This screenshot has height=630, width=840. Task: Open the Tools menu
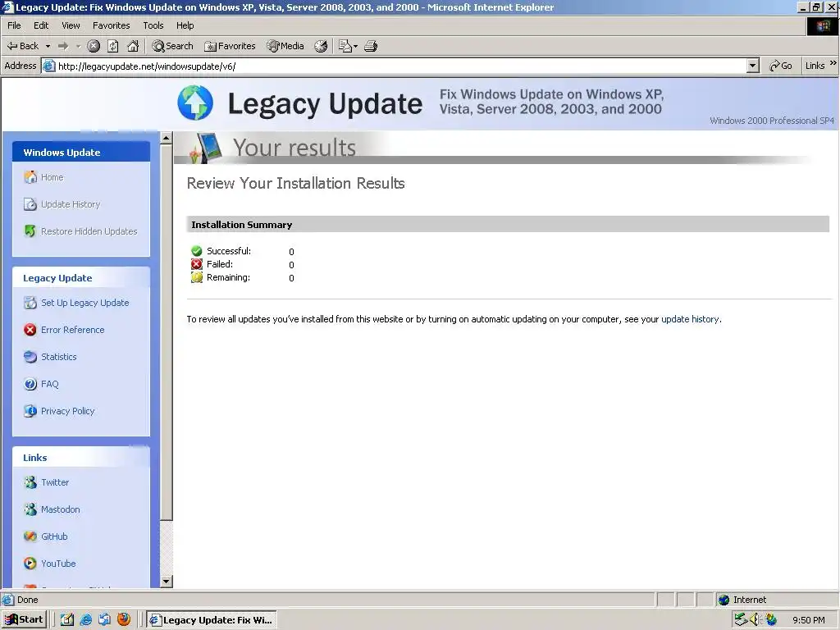tap(153, 25)
